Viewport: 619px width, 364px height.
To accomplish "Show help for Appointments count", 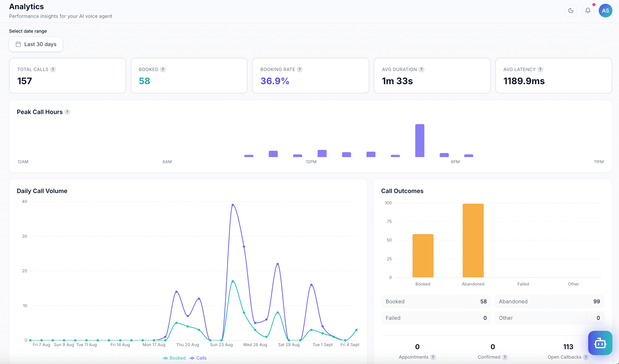I will click(x=433, y=357).
